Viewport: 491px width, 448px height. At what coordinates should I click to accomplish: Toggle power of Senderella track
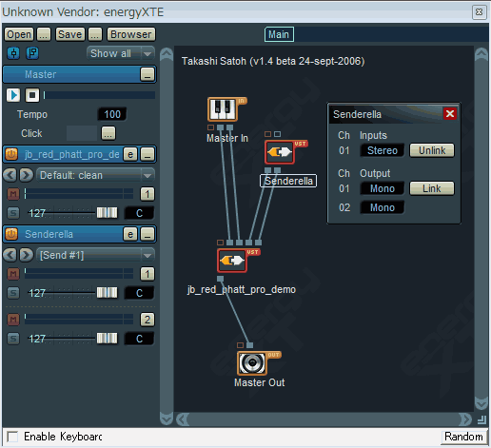[11, 234]
